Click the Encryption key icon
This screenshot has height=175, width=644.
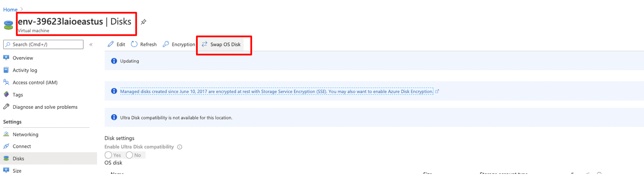coord(166,44)
